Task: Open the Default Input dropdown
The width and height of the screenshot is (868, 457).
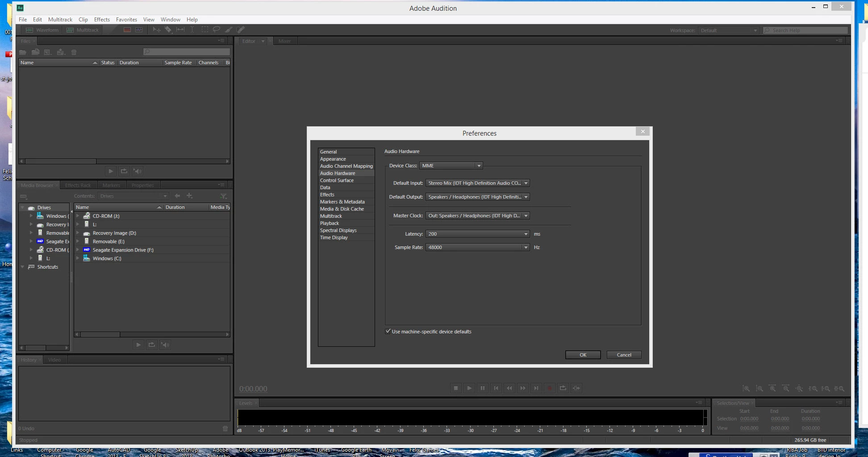Action: [478, 183]
